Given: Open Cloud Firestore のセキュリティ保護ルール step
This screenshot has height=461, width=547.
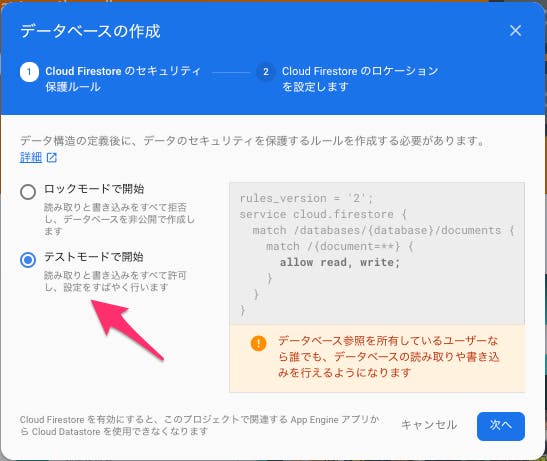Looking at the screenshot, I should 122,79.
